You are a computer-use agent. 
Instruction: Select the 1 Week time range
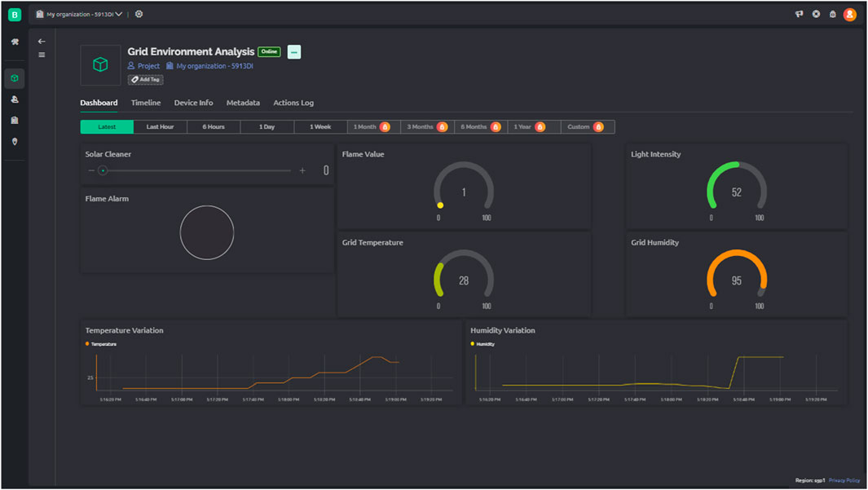pyautogui.click(x=320, y=127)
